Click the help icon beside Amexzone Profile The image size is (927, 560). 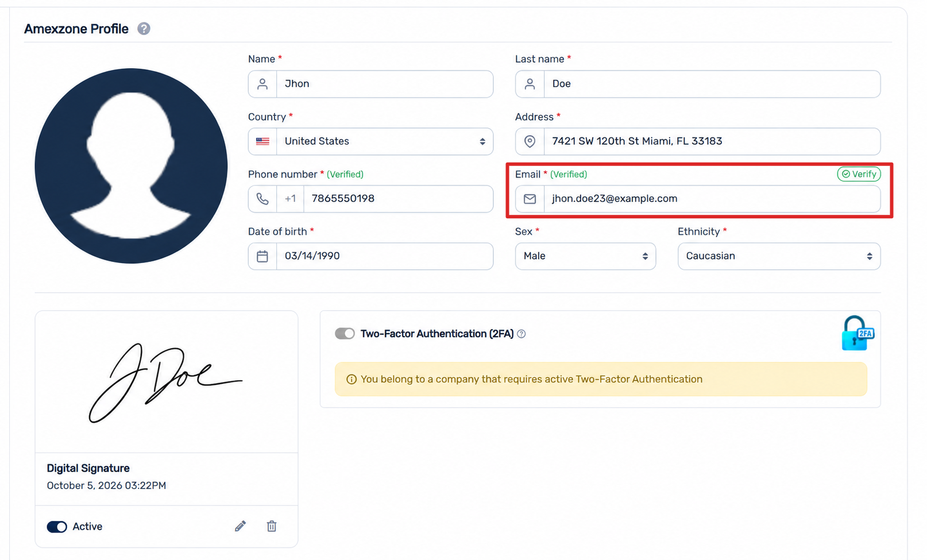[144, 29]
